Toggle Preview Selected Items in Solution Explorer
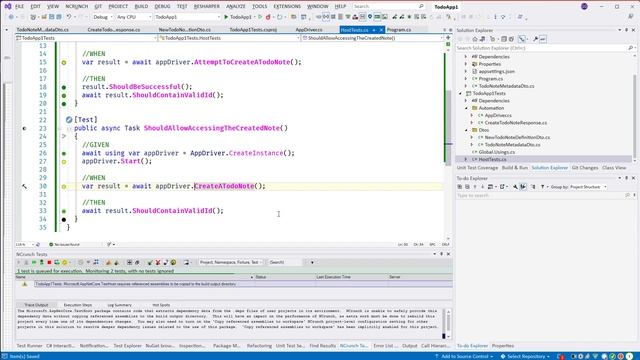Image resolution: width=640 pixels, height=360 pixels. [543, 39]
